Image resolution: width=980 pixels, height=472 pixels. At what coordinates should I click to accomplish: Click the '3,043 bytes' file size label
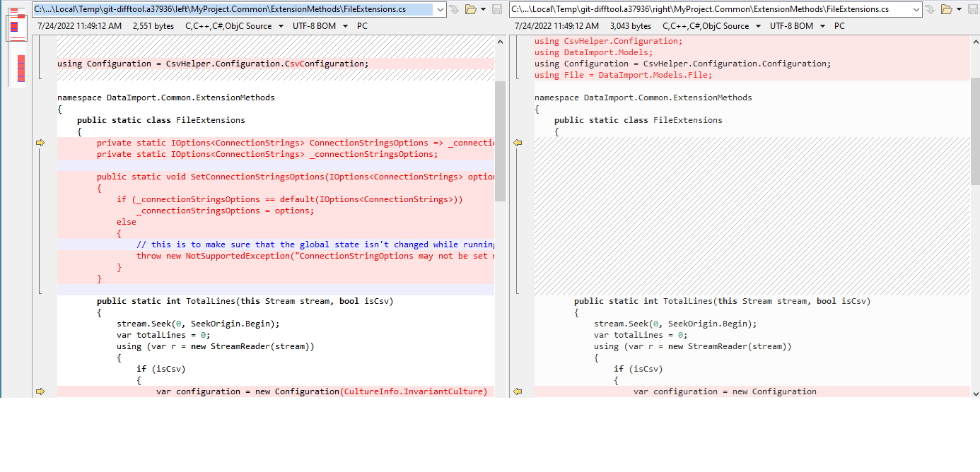click(x=631, y=26)
